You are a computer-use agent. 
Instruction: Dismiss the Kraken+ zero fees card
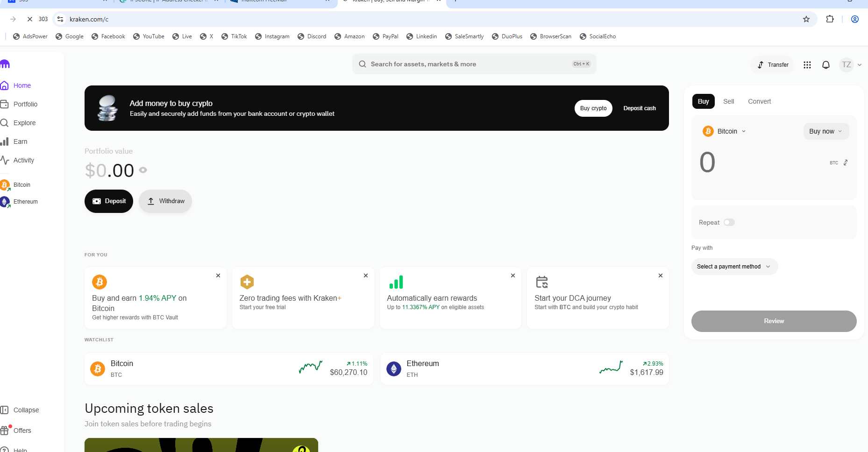(366, 275)
